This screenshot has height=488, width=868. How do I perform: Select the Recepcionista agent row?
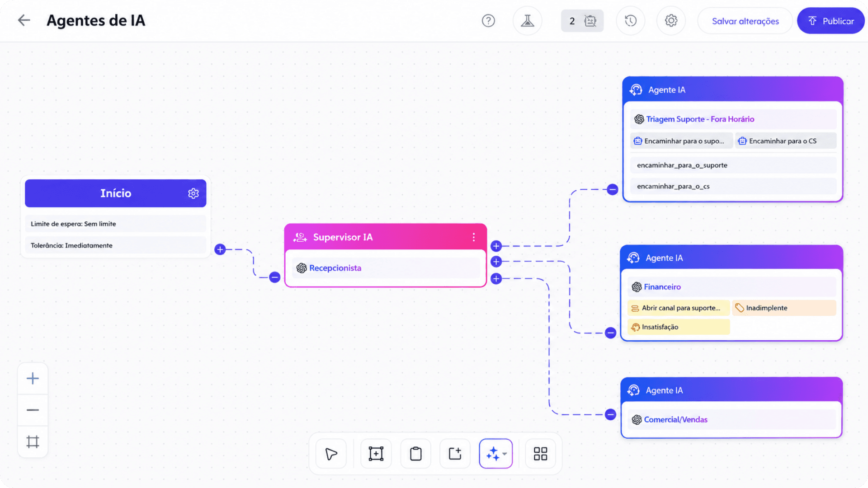[x=386, y=268]
